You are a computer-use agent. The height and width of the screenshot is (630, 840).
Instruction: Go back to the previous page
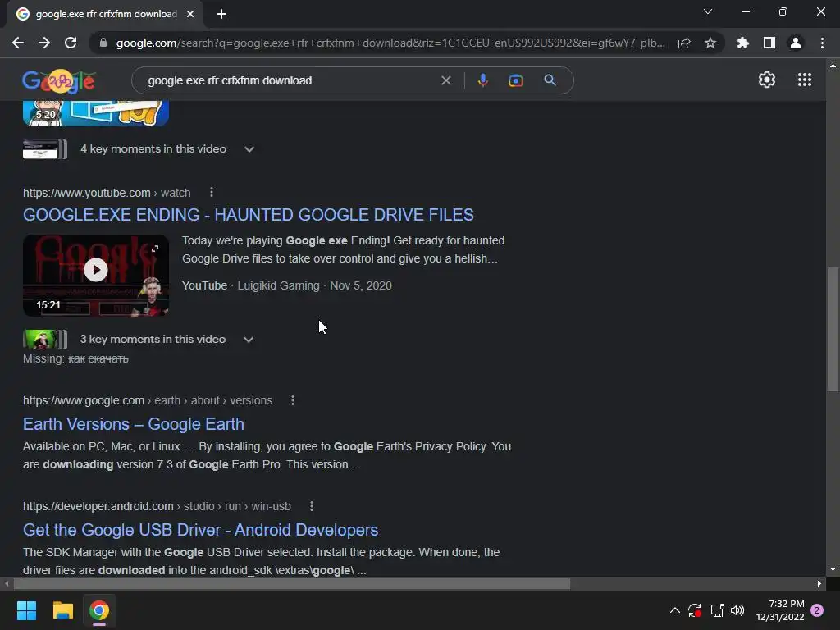(18, 43)
